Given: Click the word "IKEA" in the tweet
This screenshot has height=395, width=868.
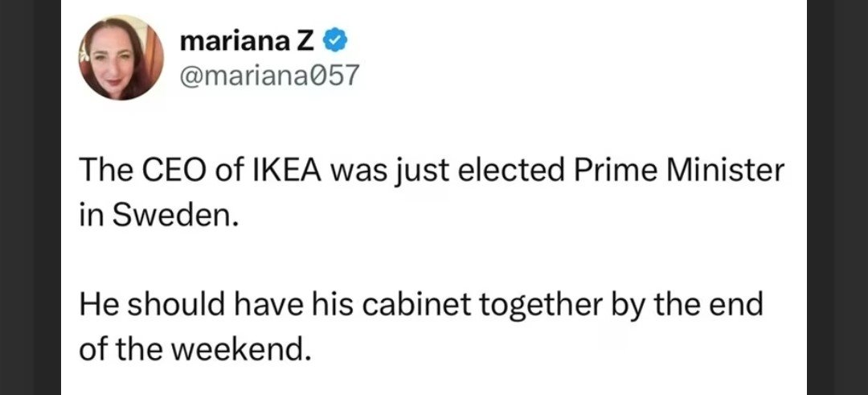Looking at the screenshot, I should [300, 171].
